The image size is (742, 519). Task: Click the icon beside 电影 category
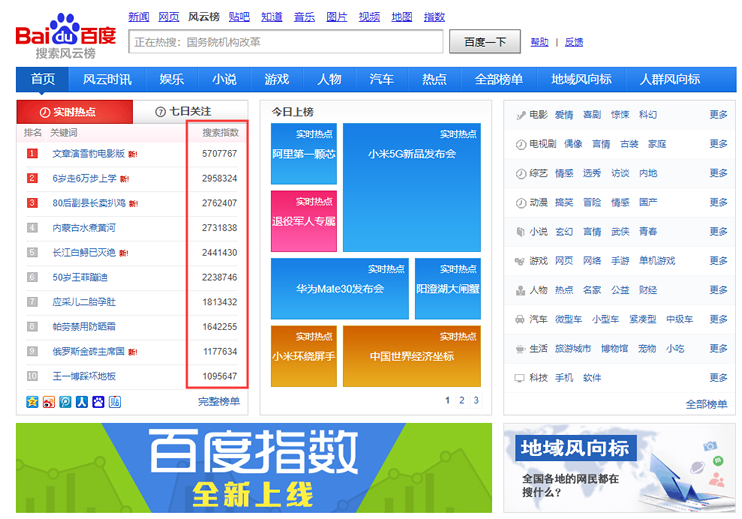[x=521, y=115]
